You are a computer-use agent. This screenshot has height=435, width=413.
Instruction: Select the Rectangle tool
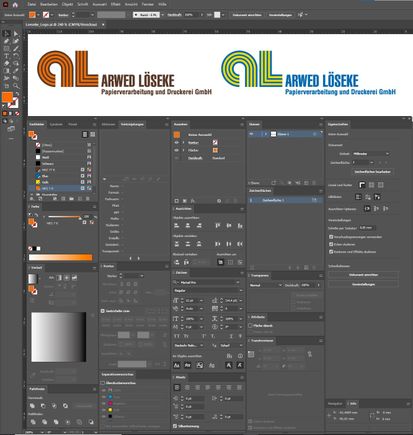pyautogui.click(x=6, y=49)
